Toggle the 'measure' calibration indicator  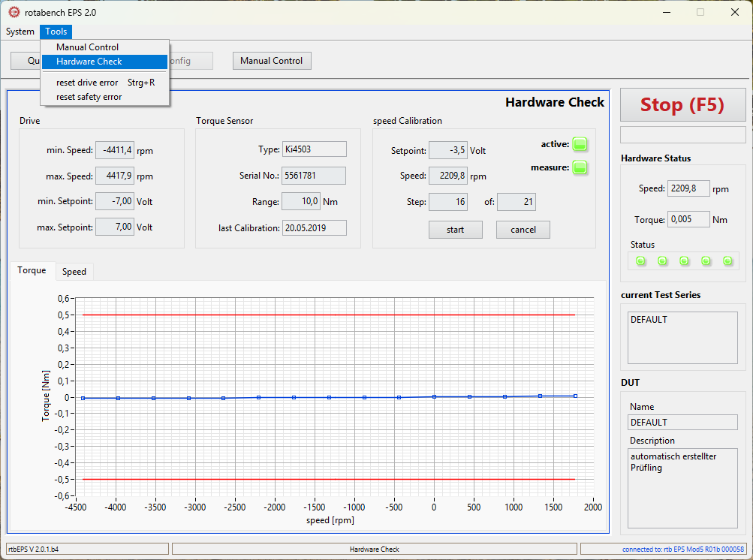tap(579, 167)
